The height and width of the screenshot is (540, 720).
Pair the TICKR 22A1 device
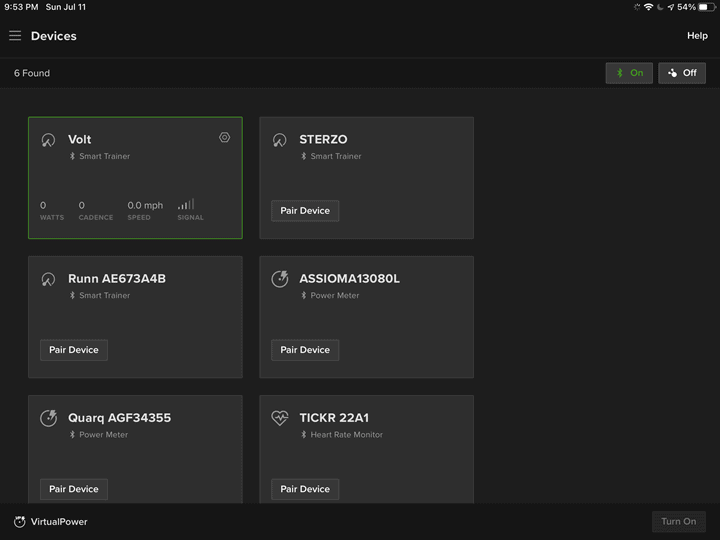(x=305, y=489)
